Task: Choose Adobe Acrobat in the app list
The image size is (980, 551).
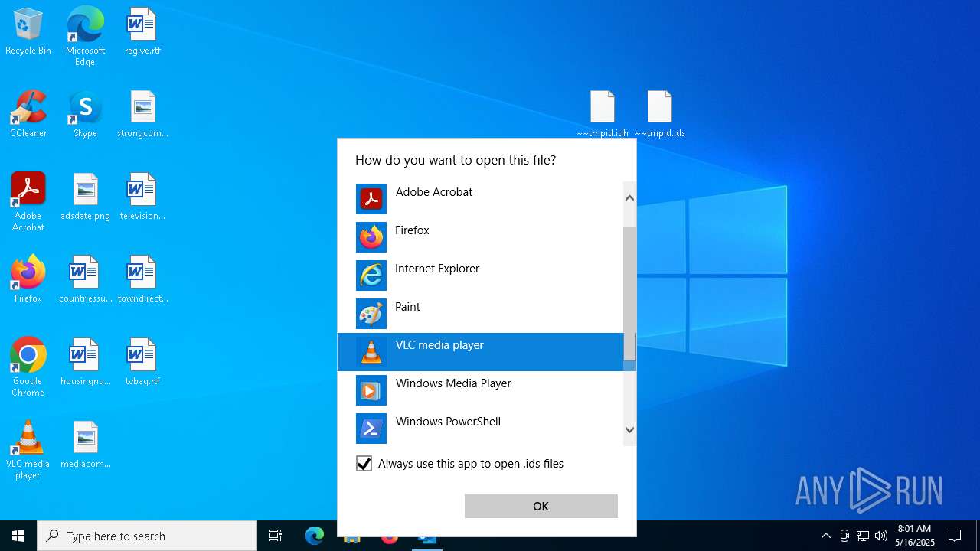Action: (481, 199)
